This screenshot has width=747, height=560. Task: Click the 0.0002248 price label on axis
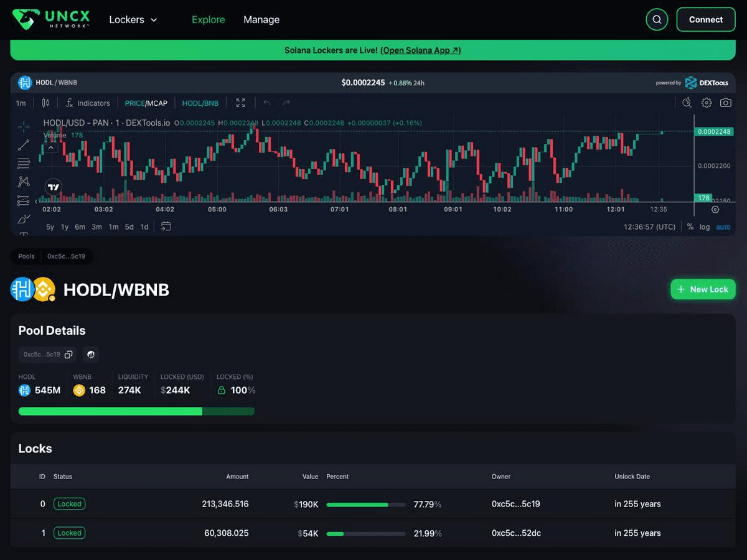pos(715,132)
